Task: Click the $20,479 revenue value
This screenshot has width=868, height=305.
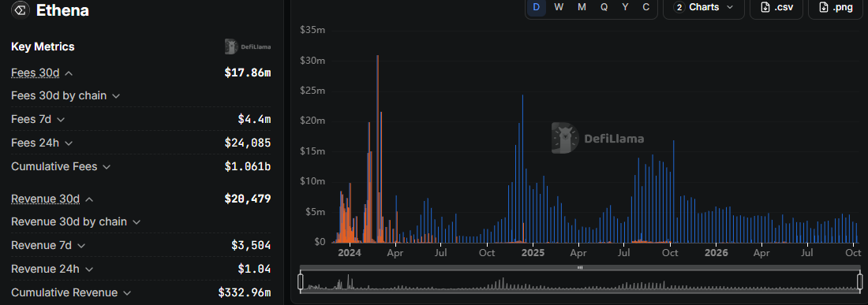Action: pyautogui.click(x=248, y=199)
